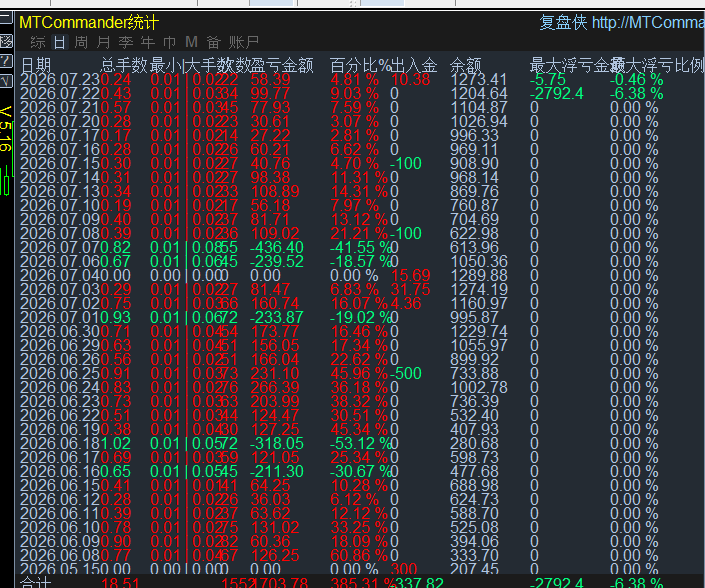Select the 日 daily statistics tab
The image size is (705, 588).
[x=59, y=42]
